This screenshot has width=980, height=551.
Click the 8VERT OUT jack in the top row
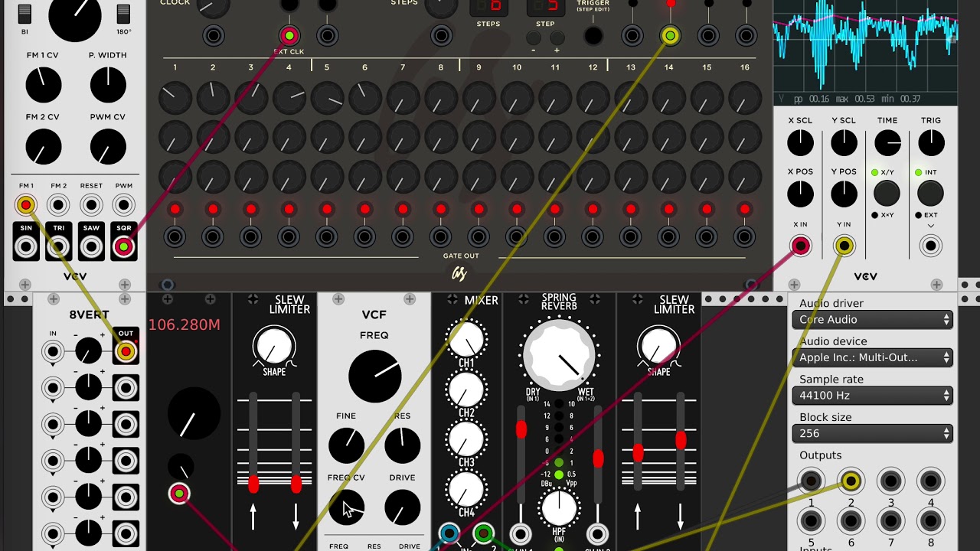[x=126, y=351]
